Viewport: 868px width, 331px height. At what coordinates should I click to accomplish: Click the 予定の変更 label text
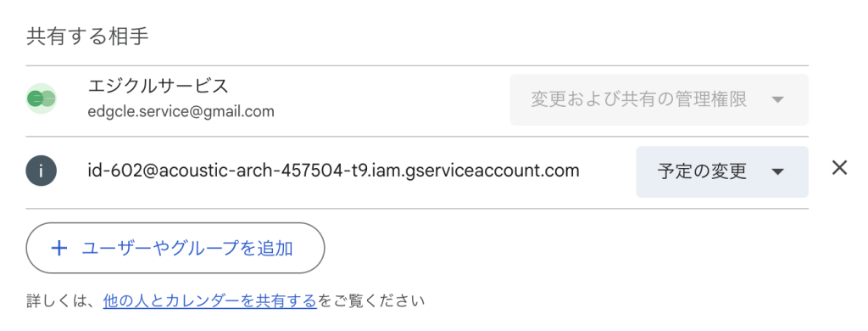[x=703, y=172]
